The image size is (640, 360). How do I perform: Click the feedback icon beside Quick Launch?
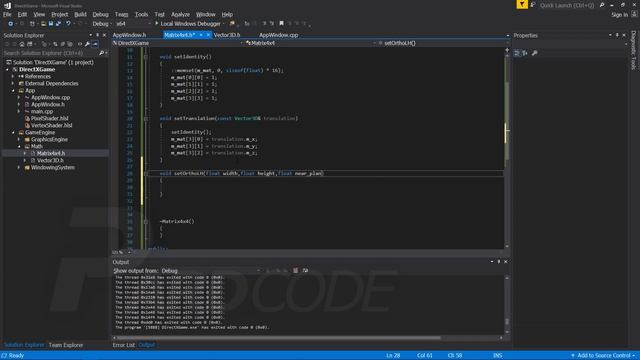coord(533,5)
